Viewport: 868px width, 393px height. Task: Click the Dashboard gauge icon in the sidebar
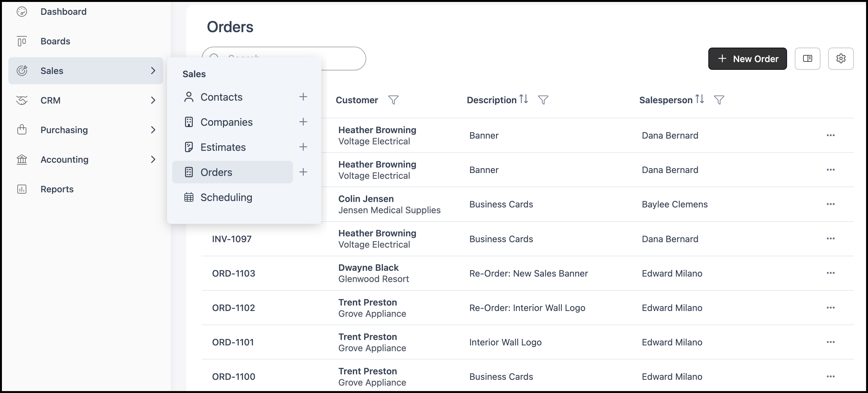pos(22,12)
